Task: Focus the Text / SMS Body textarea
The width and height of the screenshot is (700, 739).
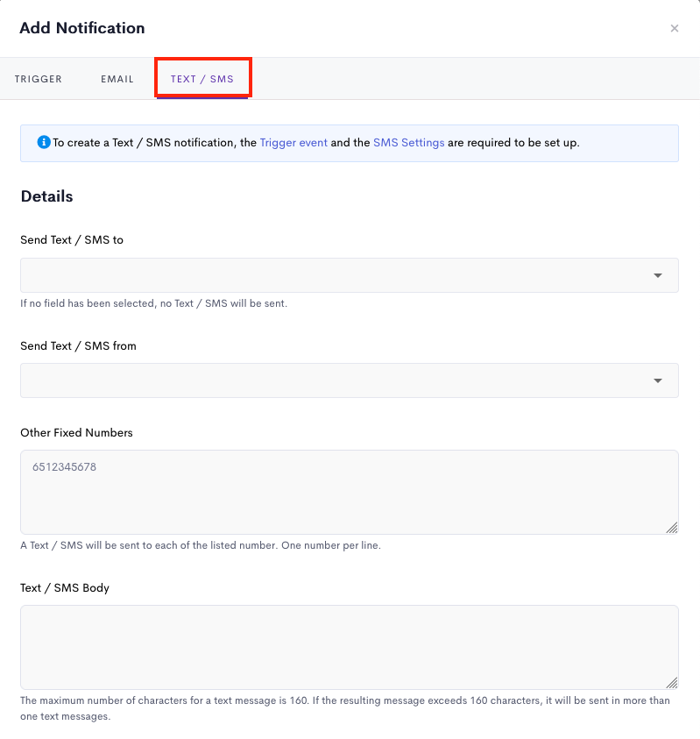Action: (x=349, y=648)
